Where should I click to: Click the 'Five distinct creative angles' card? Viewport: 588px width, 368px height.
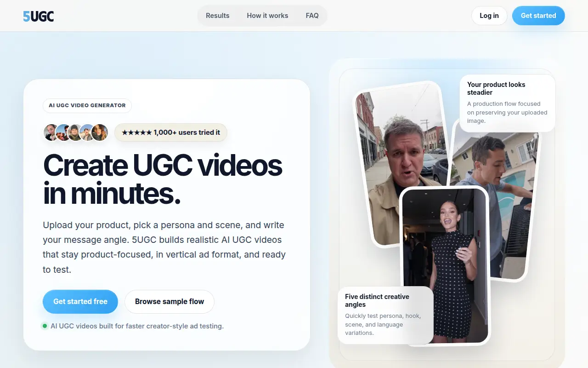point(385,315)
